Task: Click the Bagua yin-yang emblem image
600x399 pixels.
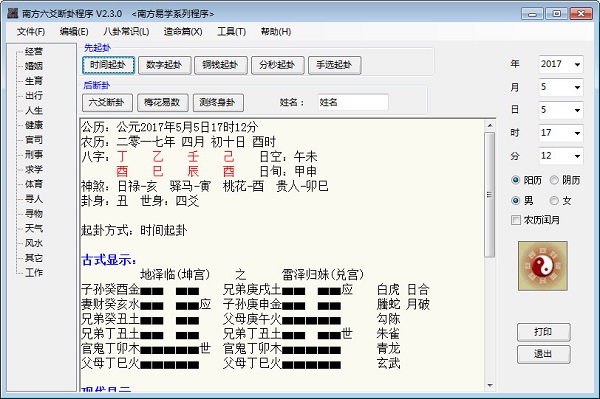Action: (543, 266)
